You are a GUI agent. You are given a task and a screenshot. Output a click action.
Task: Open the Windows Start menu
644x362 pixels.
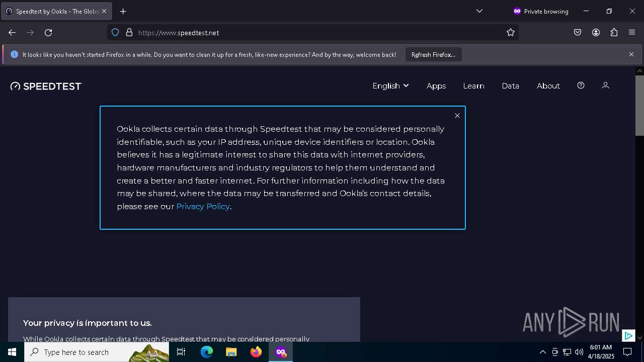pos(12,352)
